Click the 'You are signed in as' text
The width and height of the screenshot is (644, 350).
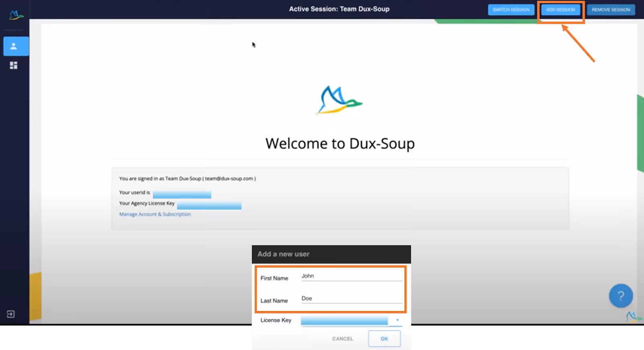pos(187,179)
